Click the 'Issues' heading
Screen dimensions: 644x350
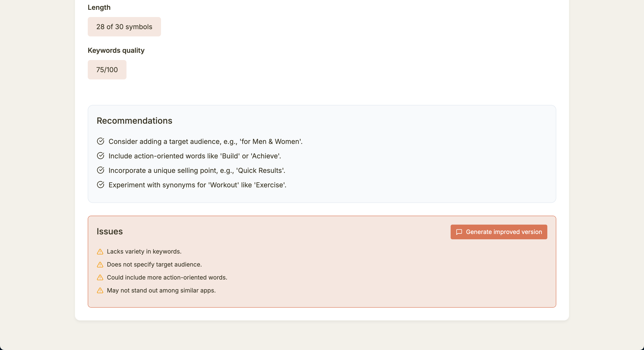point(110,231)
